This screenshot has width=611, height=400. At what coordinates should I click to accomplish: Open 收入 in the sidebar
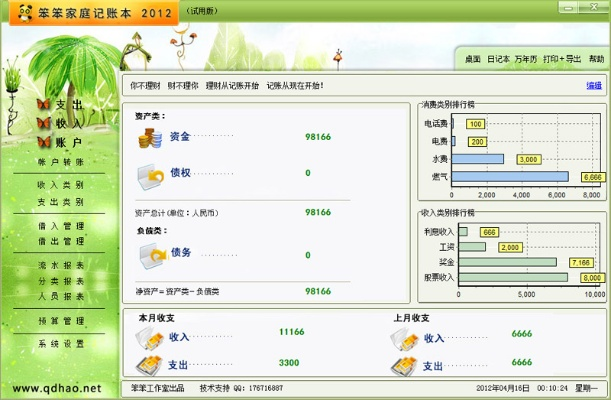pos(69,123)
